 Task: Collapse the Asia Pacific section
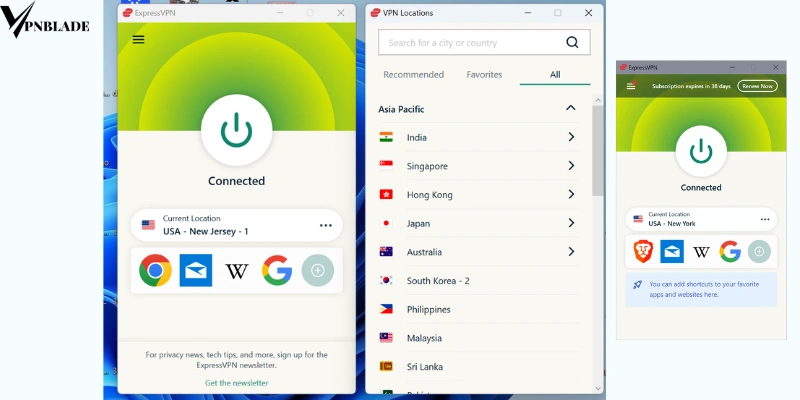pyautogui.click(x=571, y=108)
